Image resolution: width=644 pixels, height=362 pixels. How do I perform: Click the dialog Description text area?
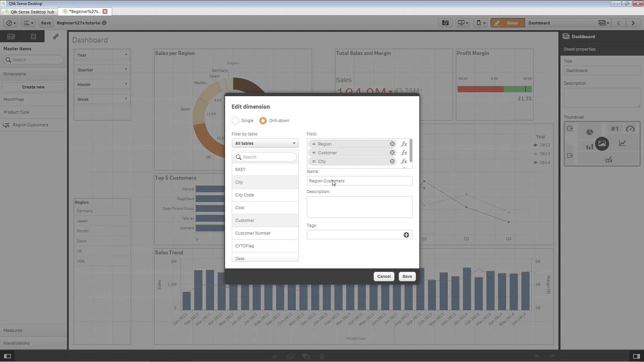click(x=359, y=207)
